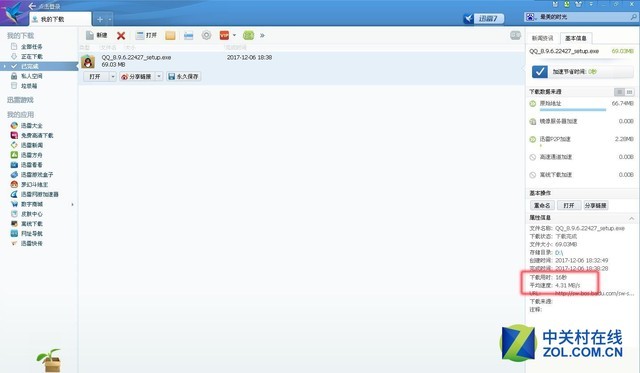Delete task with the red X icon
Screen dimensions: 640x373
click(x=121, y=36)
